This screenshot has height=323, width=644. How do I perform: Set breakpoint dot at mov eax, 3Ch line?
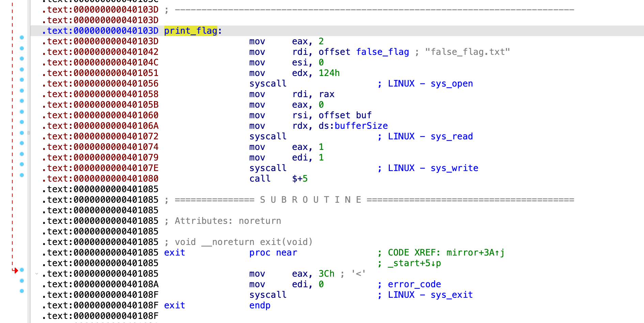tap(22, 270)
